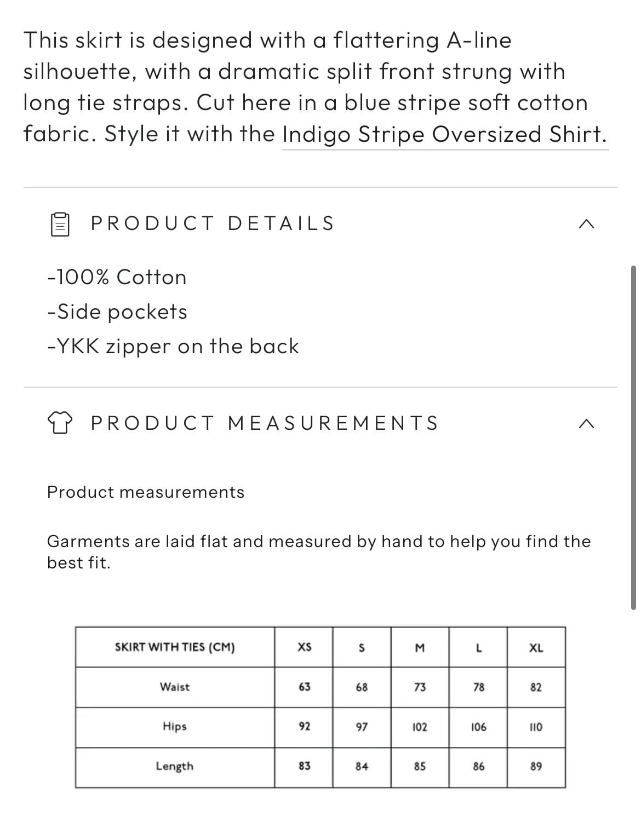Click the Product Details clipboard icon

[x=60, y=224]
